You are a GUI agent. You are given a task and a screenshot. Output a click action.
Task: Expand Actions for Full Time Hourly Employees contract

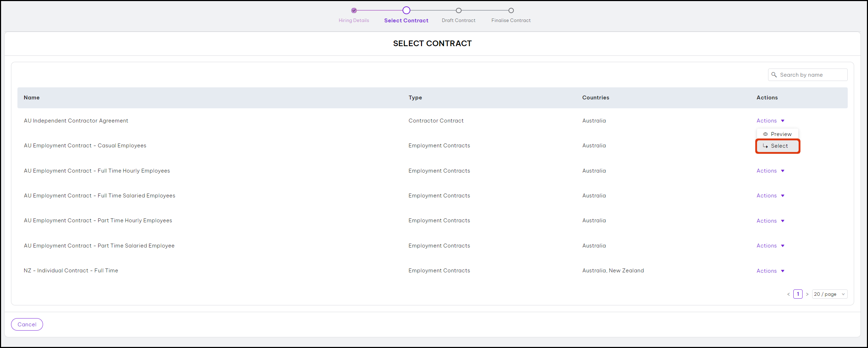[770, 171]
